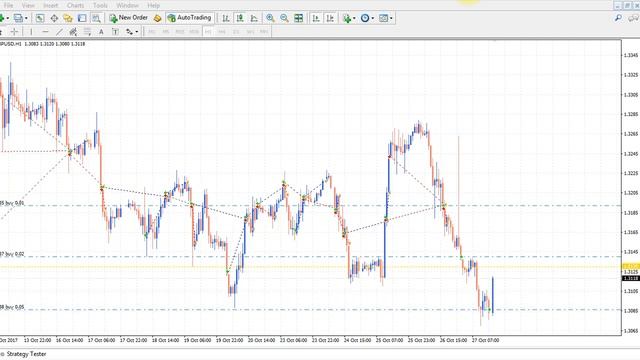Toggle the Market Watch panel icon
640x360 pixels.
click(x=40, y=18)
